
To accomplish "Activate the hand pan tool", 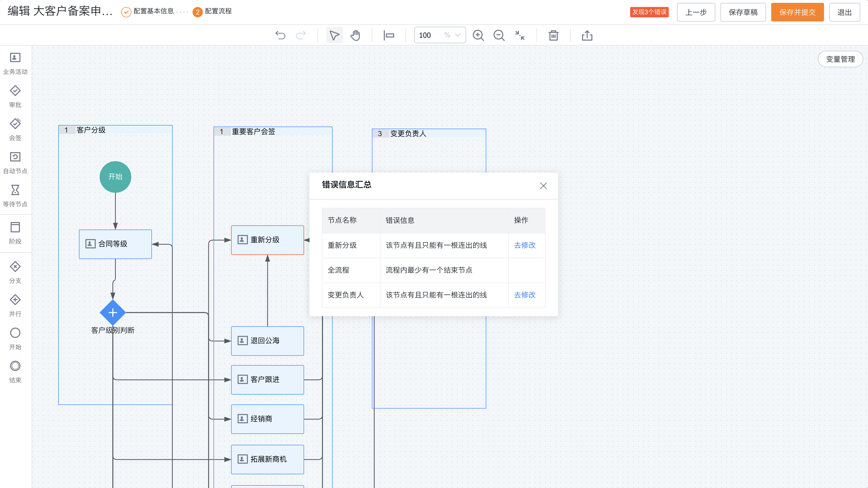I will coord(355,35).
